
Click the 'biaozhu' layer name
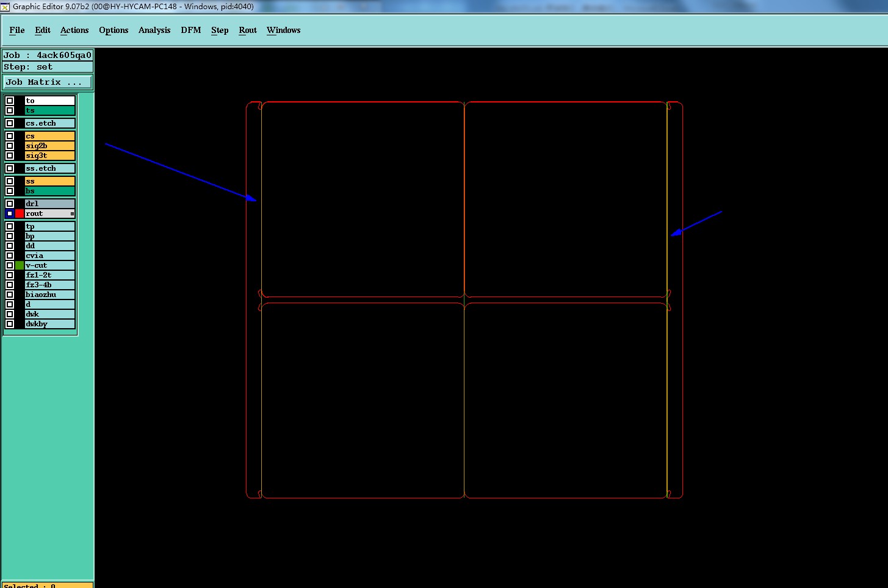pos(50,295)
